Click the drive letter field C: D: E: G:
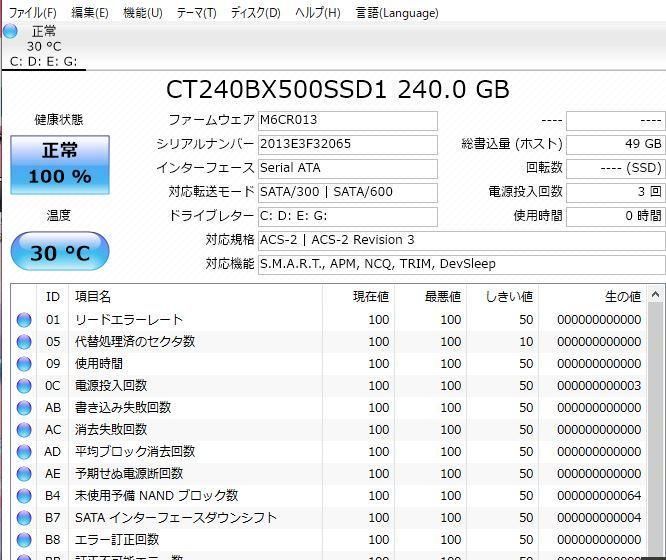The width and height of the screenshot is (666, 560). [347, 216]
